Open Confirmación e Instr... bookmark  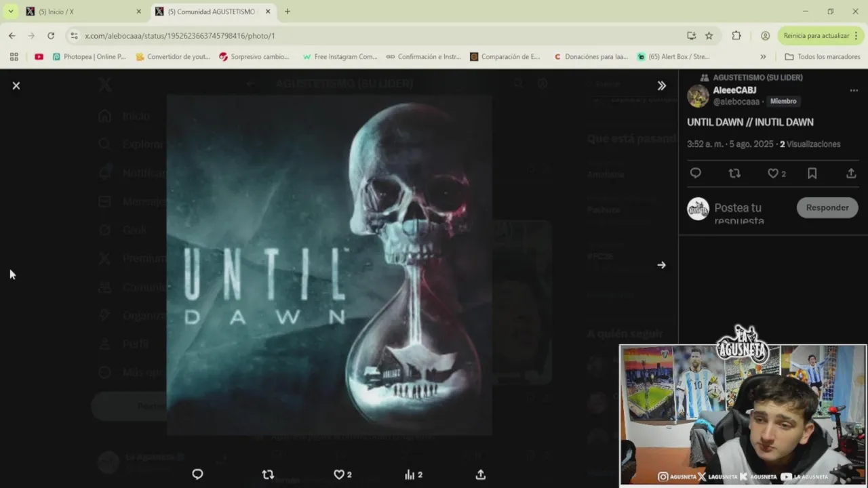(x=423, y=57)
